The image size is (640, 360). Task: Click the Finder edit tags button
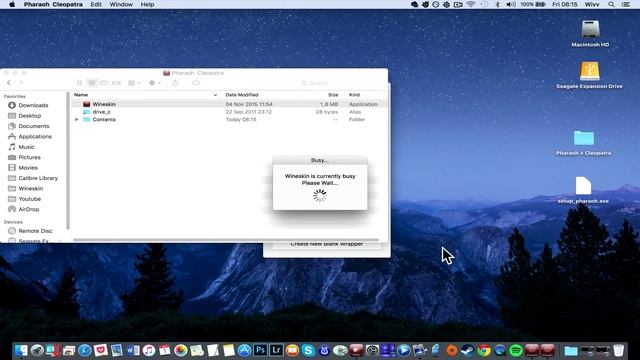(x=196, y=83)
